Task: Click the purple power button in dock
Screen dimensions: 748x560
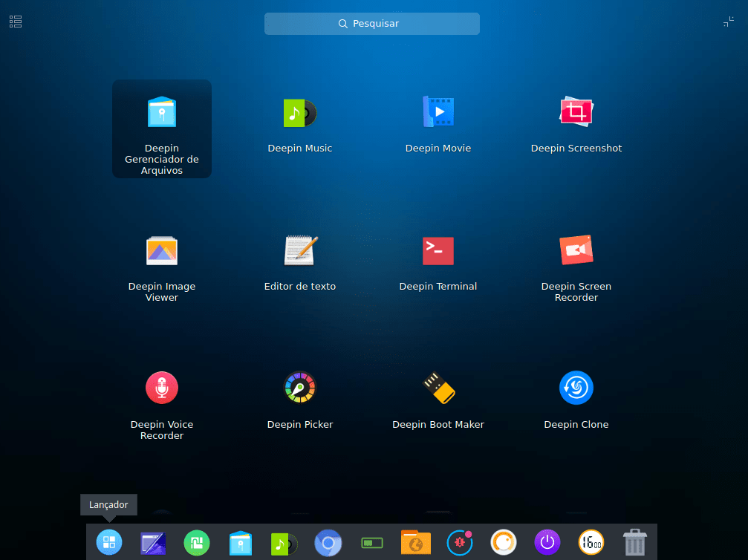Action: (547, 542)
